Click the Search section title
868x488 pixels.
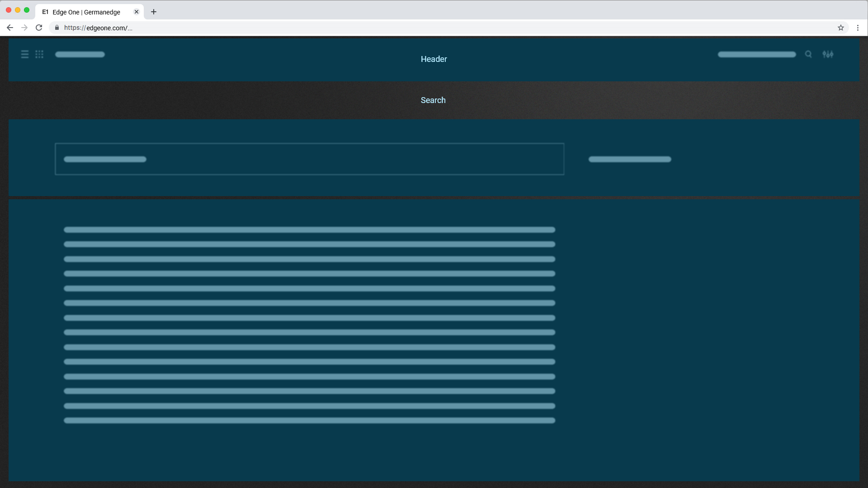(433, 100)
